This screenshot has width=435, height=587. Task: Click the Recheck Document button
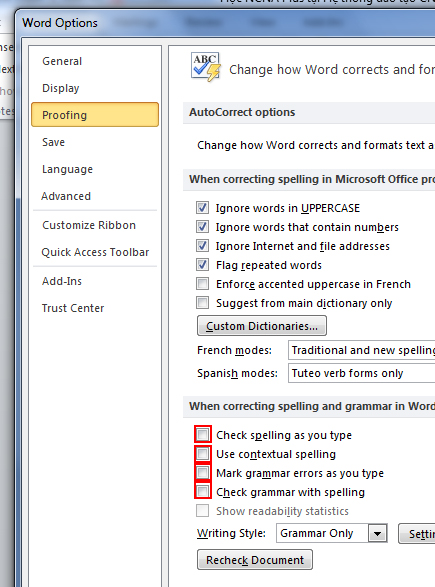[x=255, y=560]
